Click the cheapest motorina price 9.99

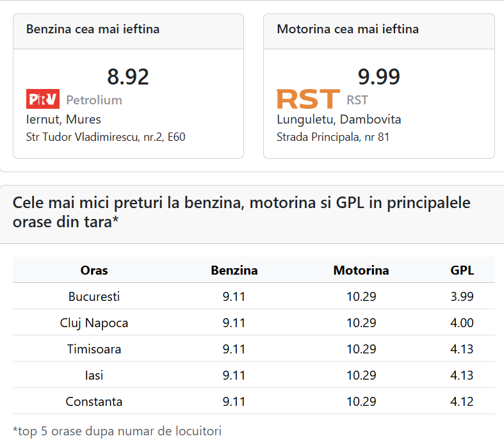[x=378, y=77]
